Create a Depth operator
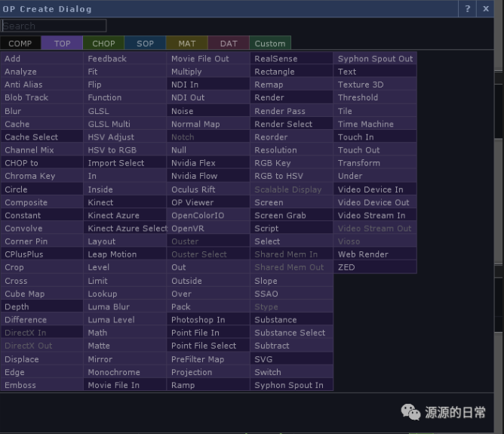Screen dimensions: 504x434 coord(41,306)
